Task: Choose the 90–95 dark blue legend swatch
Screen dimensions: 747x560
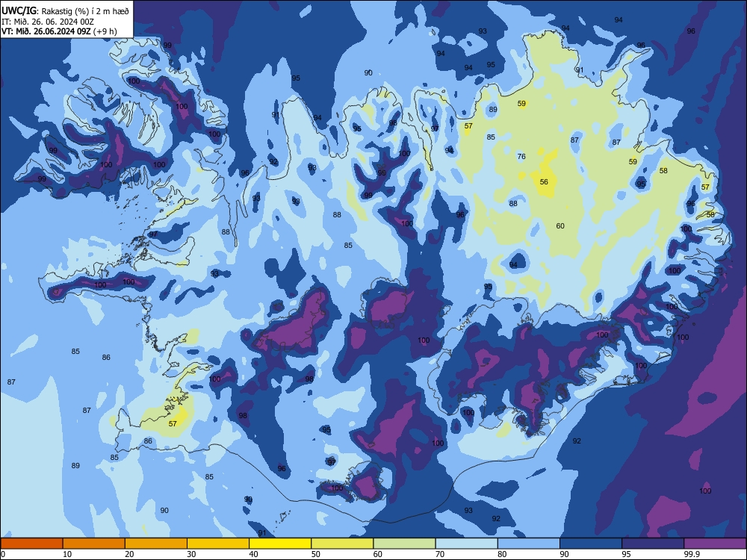Action: coord(591,544)
